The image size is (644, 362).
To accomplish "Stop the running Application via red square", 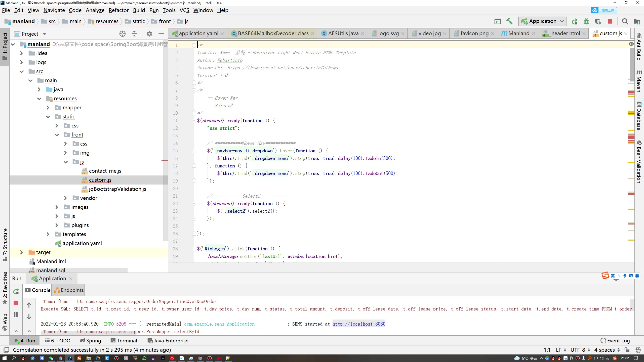I will coord(610,21).
